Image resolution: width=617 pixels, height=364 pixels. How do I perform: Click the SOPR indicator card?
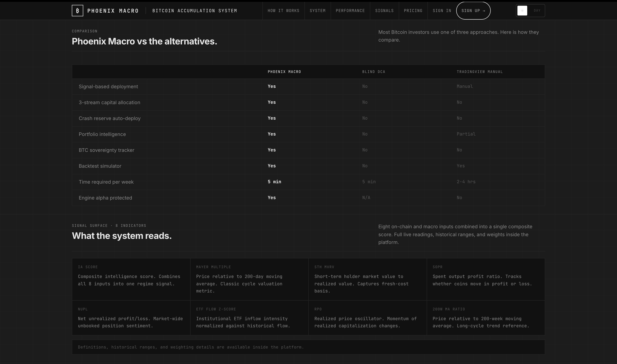486,279
